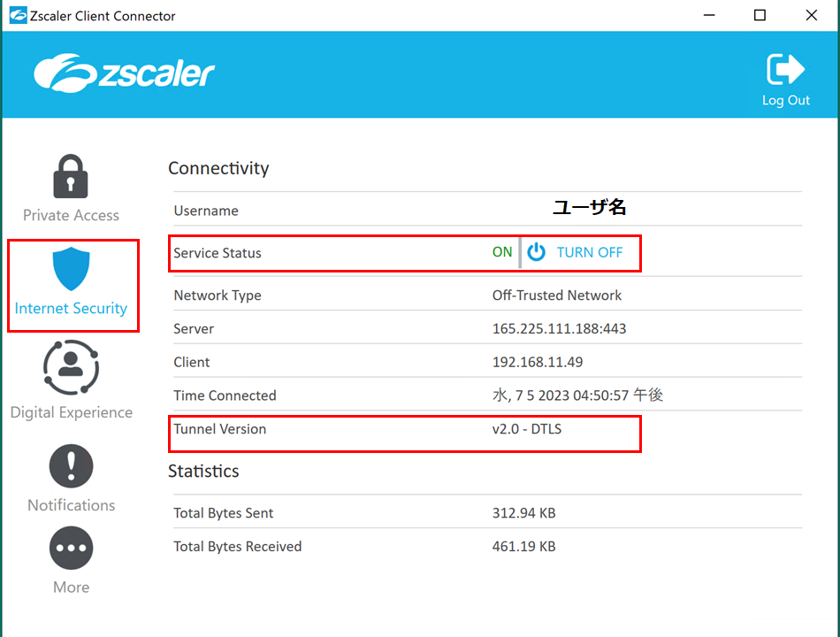Click the Log Out text label
The height and width of the screenshot is (637, 840).
point(786,100)
